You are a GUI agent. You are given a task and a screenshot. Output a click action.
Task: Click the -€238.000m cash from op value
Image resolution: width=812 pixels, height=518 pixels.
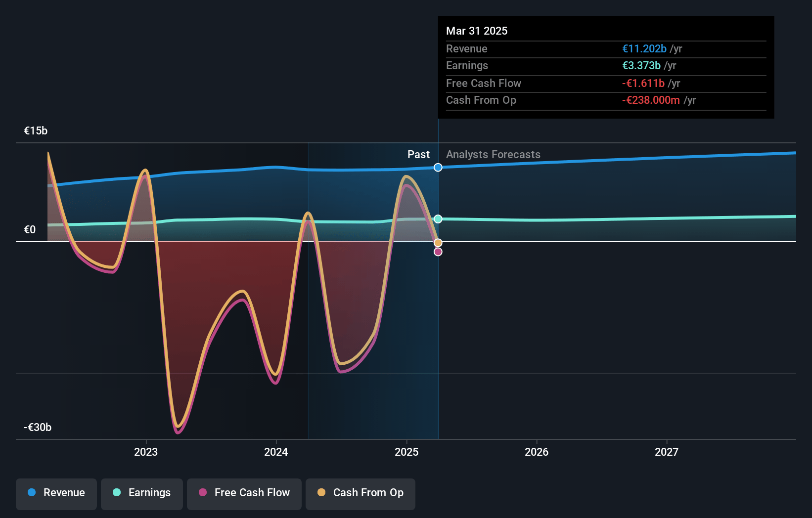tap(651, 100)
